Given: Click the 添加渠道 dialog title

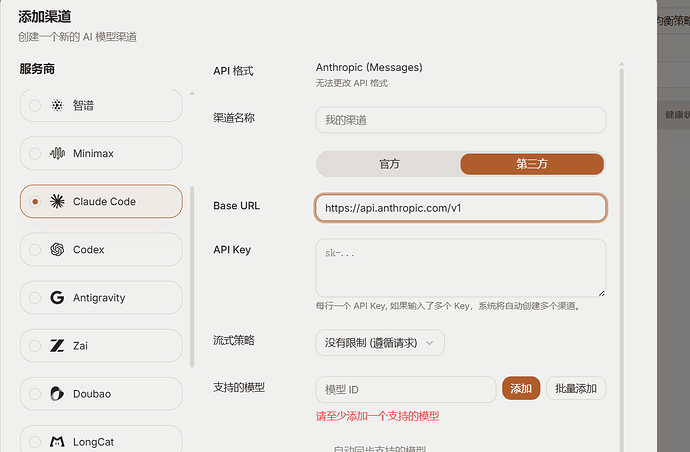Looking at the screenshot, I should (44, 17).
